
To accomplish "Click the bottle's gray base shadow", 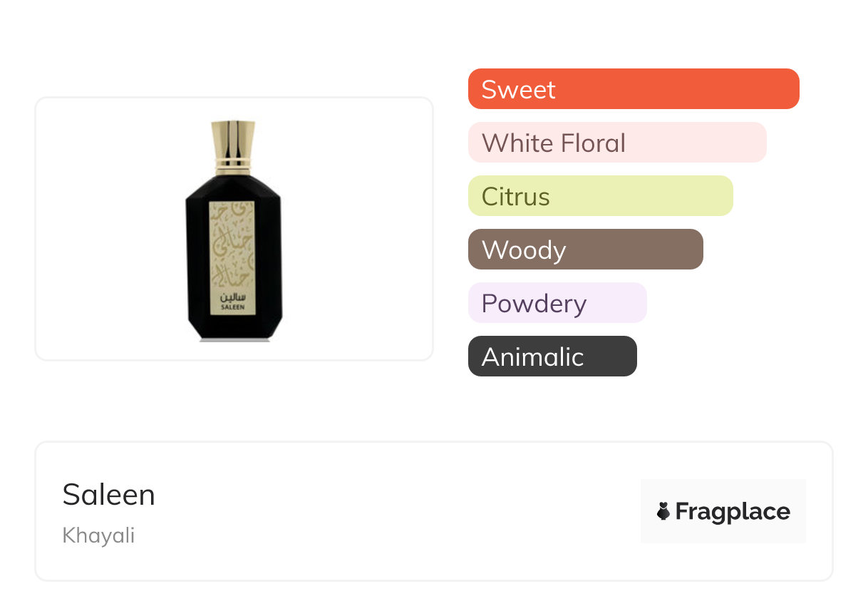I will click(x=234, y=341).
